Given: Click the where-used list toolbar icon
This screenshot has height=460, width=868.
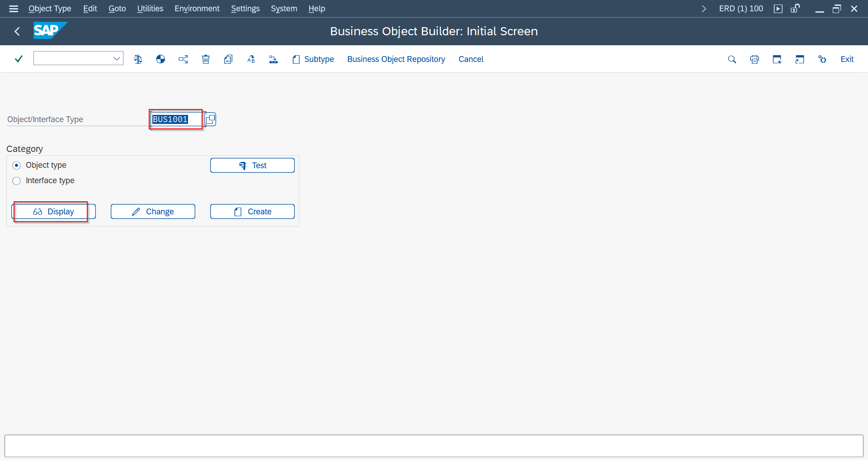Looking at the screenshot, I should point(183,59).
